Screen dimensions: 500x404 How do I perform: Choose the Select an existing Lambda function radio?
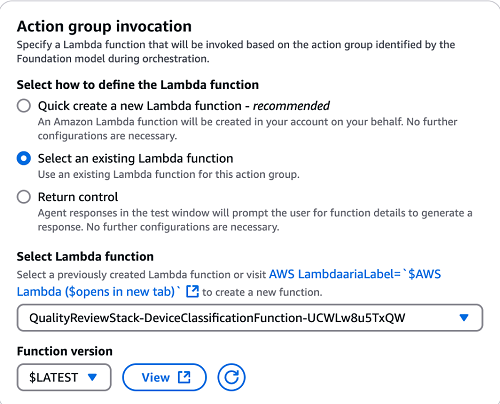click(x=24, y=158)
